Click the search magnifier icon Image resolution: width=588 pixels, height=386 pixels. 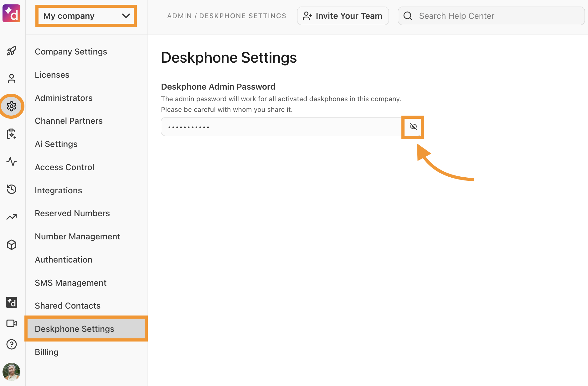pos(408,16)
